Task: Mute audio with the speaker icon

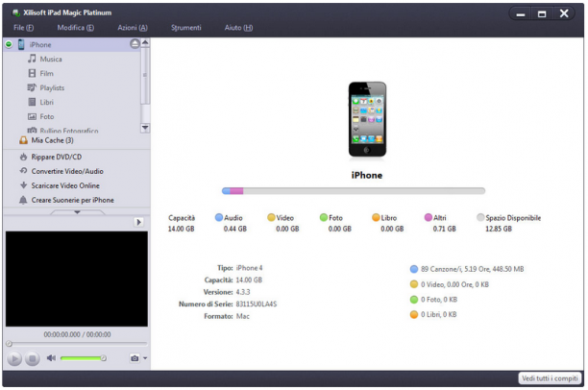Action: [51, 358]
